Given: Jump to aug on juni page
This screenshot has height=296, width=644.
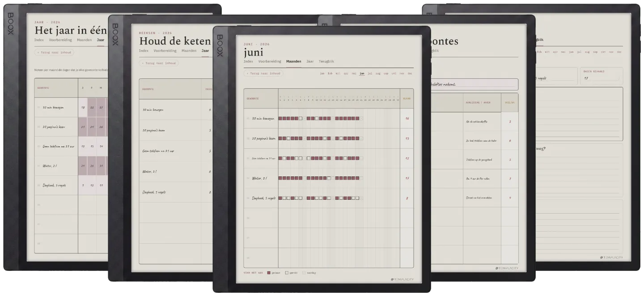Looking at the screenshot, I should coord(378,73).
